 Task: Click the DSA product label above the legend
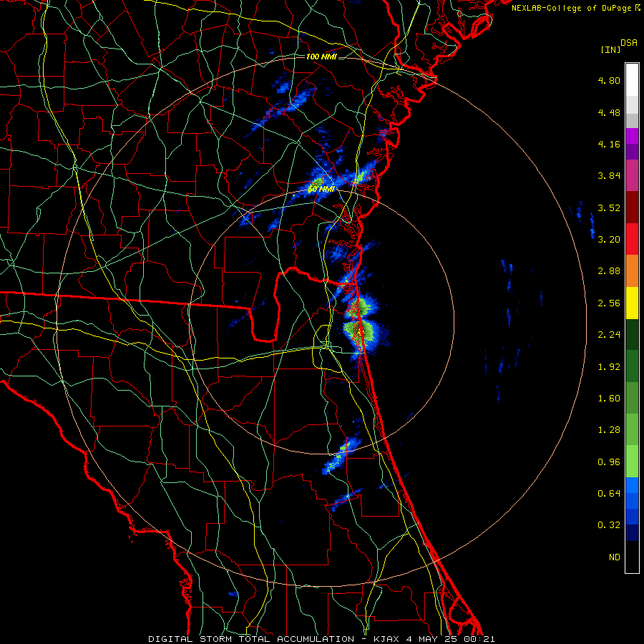click(x=629, y=42)
